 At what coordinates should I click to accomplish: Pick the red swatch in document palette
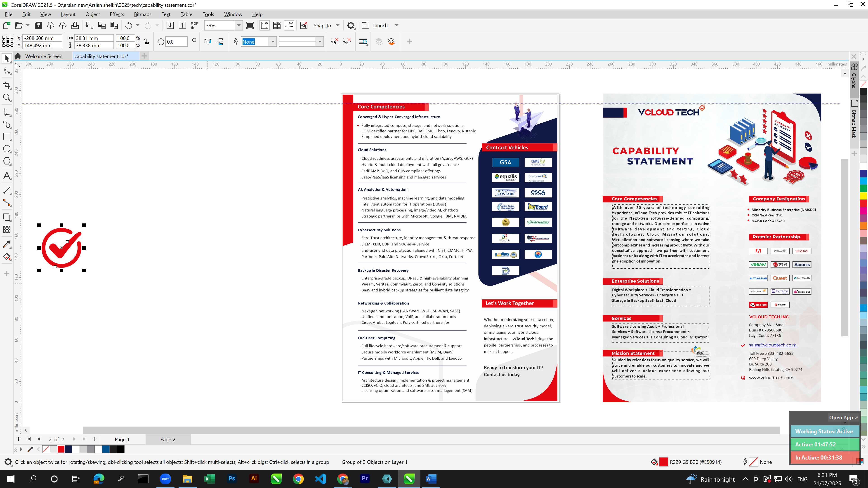(x=61, y=449)
